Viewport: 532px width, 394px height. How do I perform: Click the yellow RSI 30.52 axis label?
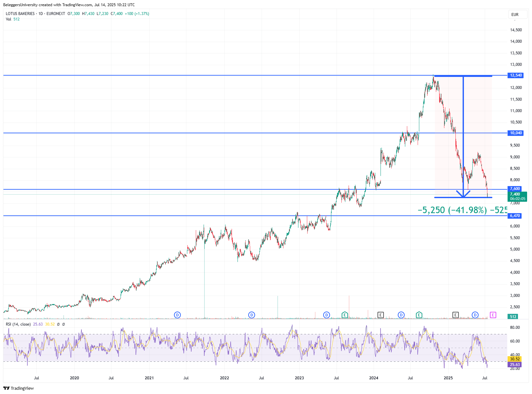[x=515, y=359]
